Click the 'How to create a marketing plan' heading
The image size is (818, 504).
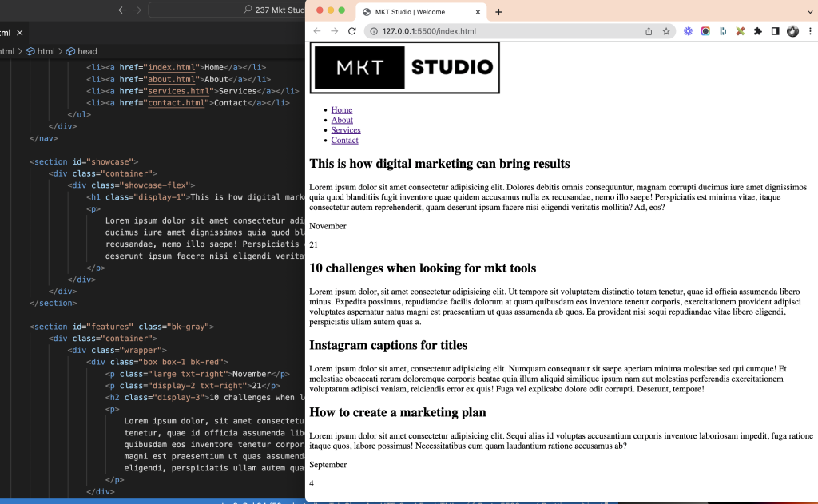tap(398, 412)
